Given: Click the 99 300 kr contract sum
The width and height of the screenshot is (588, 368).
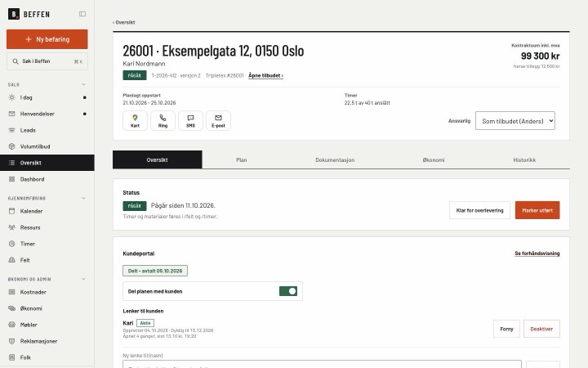Looking at the screenshot, I should (540, 56).
